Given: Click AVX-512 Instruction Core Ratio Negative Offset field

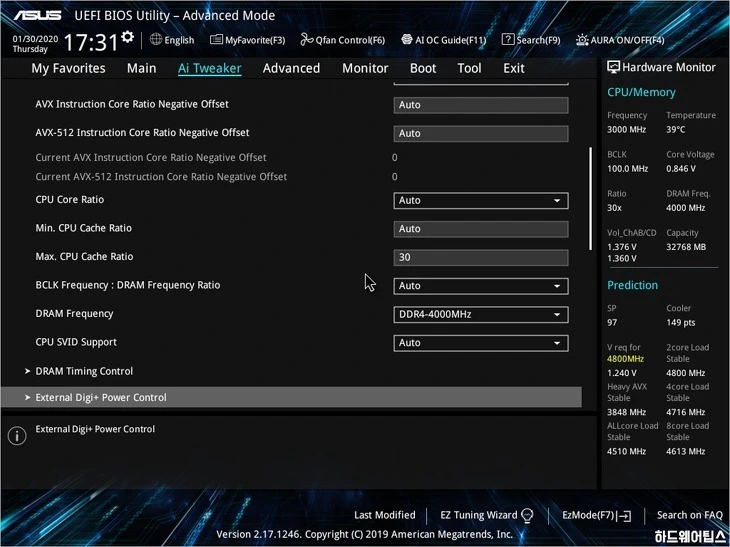Looking at the screenshot, I should pyautogui.click(x=480, y=133).
